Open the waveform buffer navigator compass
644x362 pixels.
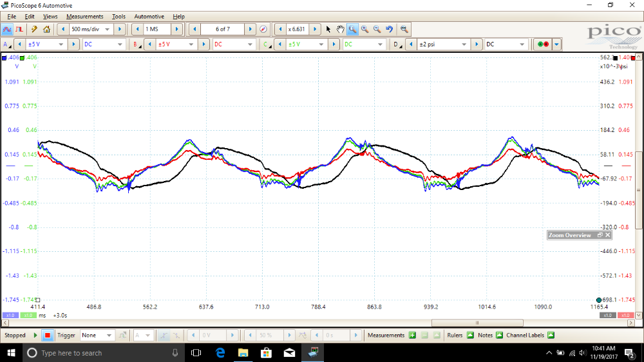263,29
